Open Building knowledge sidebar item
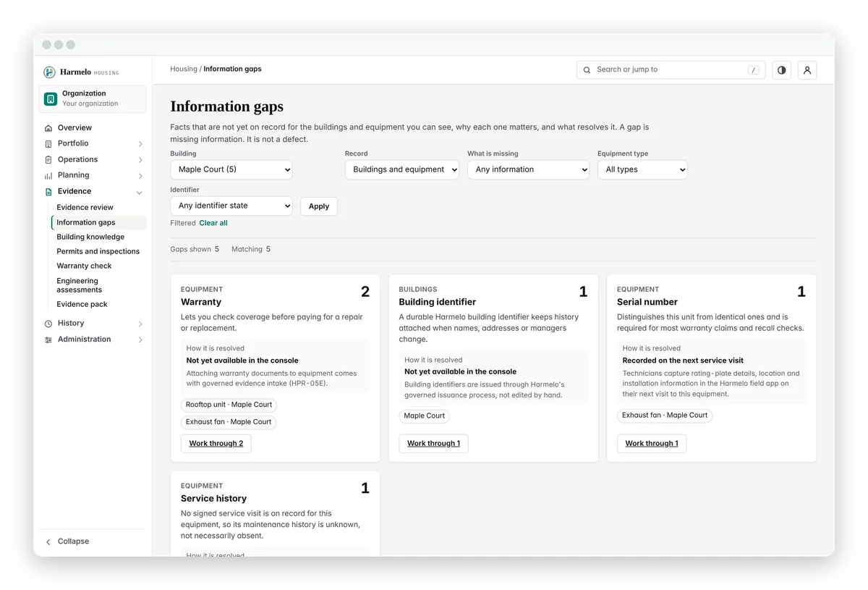Image resolution: width=868 pixels, height=590 pixels. 90,237
